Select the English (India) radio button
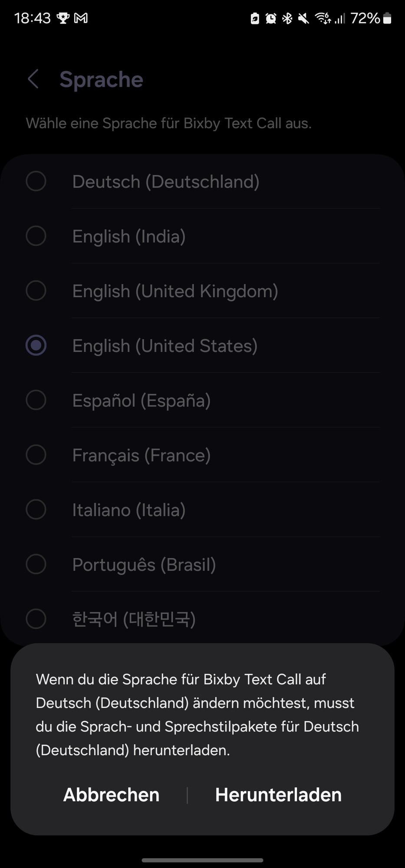405x868 pixels. pyautogui.click(x=36, y=236)
